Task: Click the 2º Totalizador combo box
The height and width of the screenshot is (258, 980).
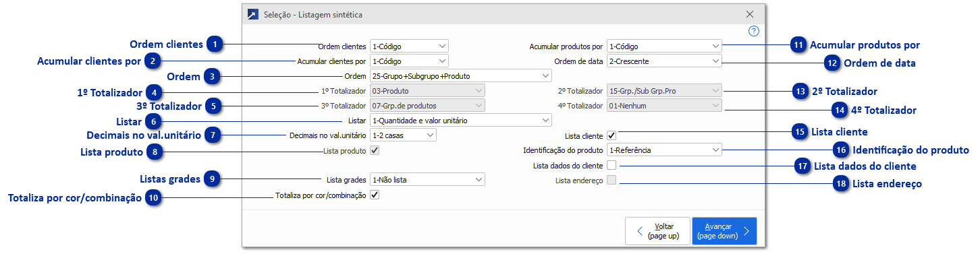Action: click(664, 90)
